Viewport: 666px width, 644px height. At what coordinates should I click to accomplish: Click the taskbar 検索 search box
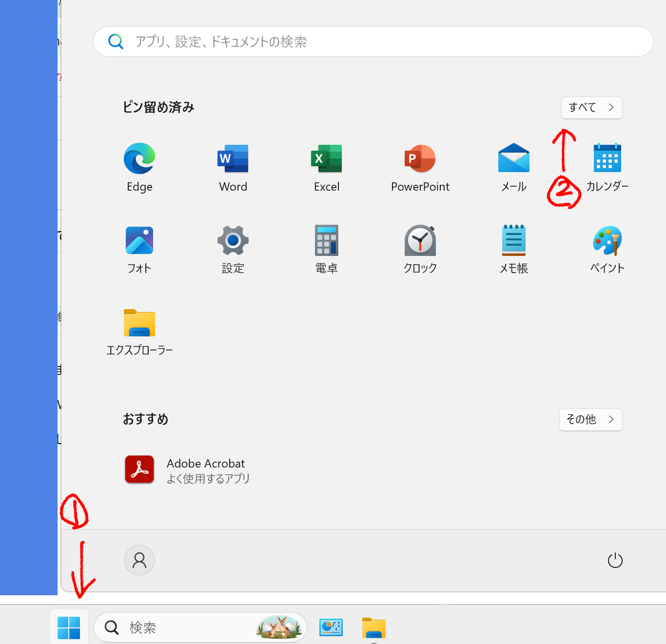coord(200,627)
